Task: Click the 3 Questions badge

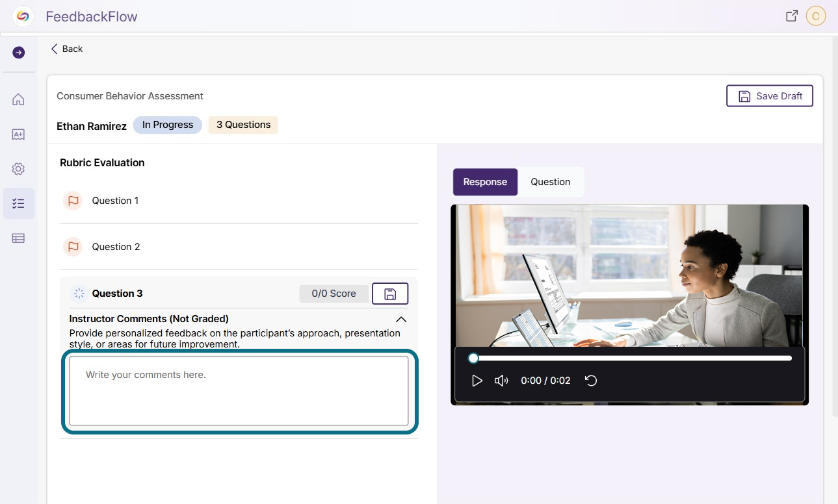Action: [x=243, y=125]
